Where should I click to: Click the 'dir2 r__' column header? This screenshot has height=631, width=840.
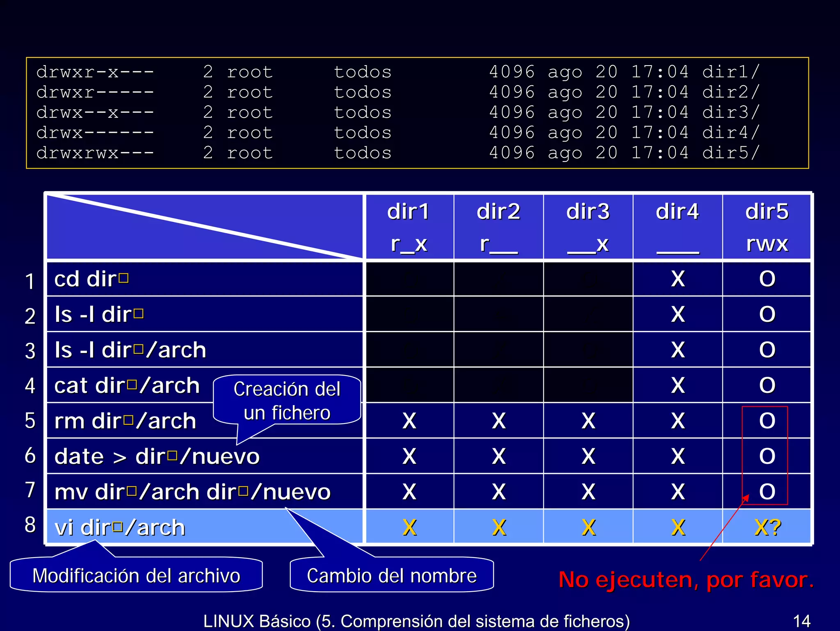(x=499, y=227)
